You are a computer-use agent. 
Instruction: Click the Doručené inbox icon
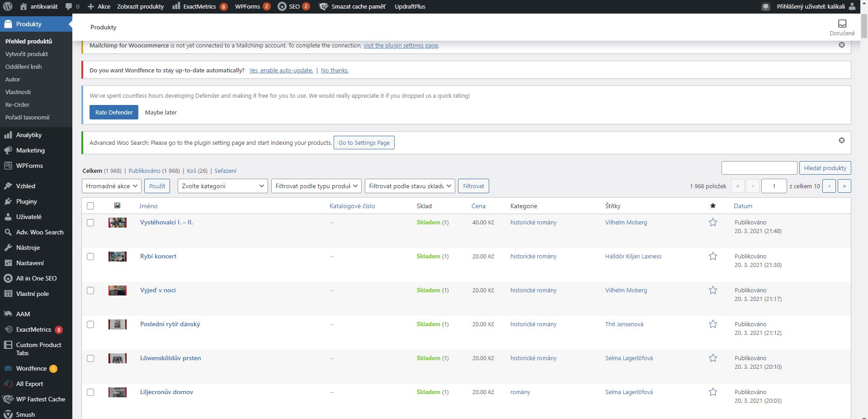(842, 28)
